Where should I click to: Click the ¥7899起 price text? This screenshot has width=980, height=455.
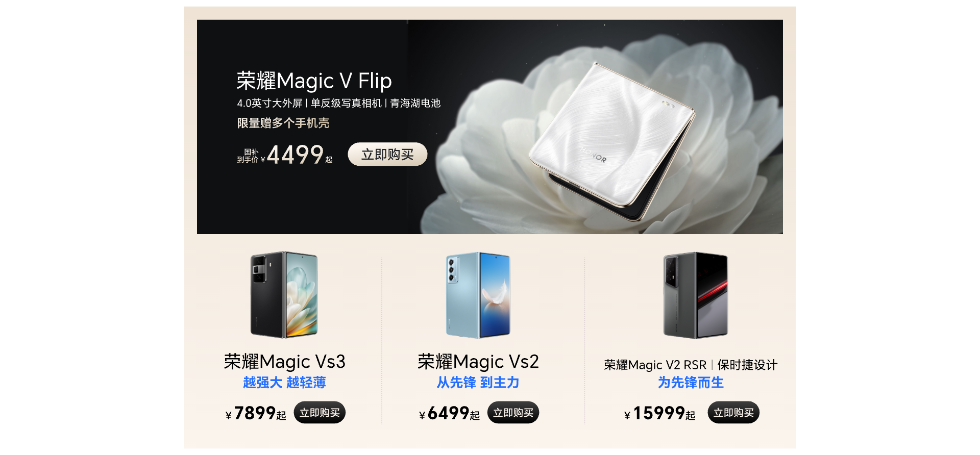[x=256, y=413]
